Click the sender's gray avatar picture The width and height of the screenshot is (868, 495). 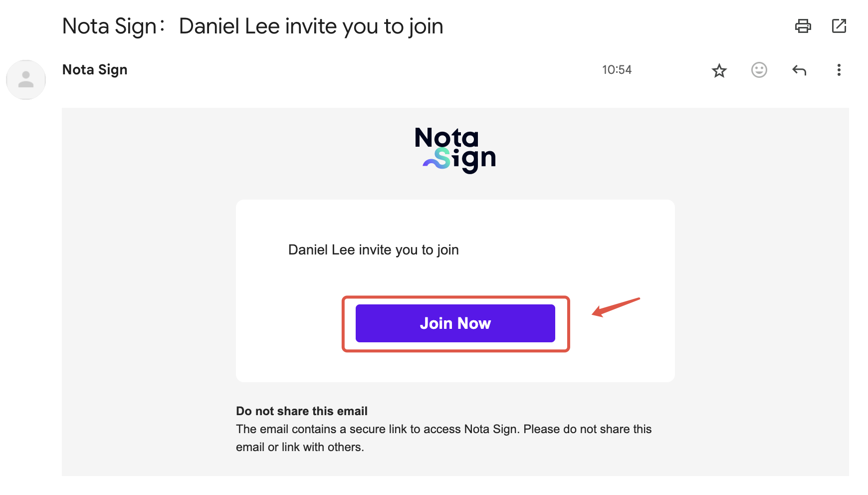click(x=26, y=80)
